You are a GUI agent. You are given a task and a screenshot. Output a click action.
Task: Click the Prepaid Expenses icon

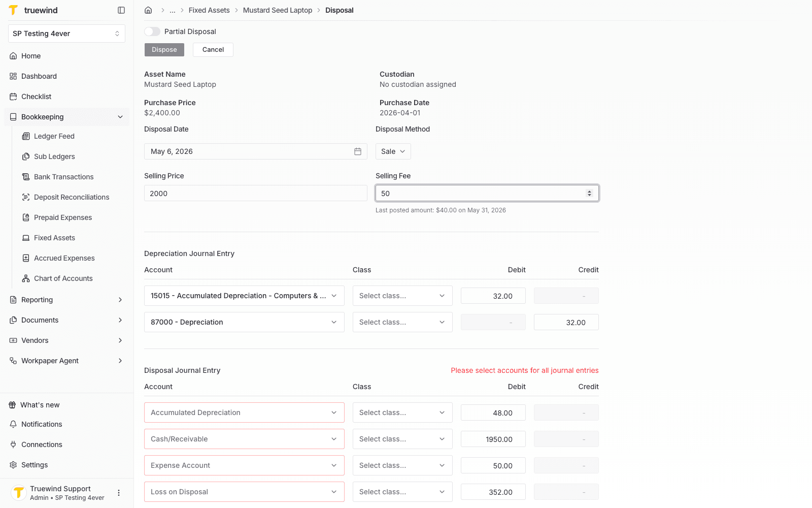(x=26, y=217)
